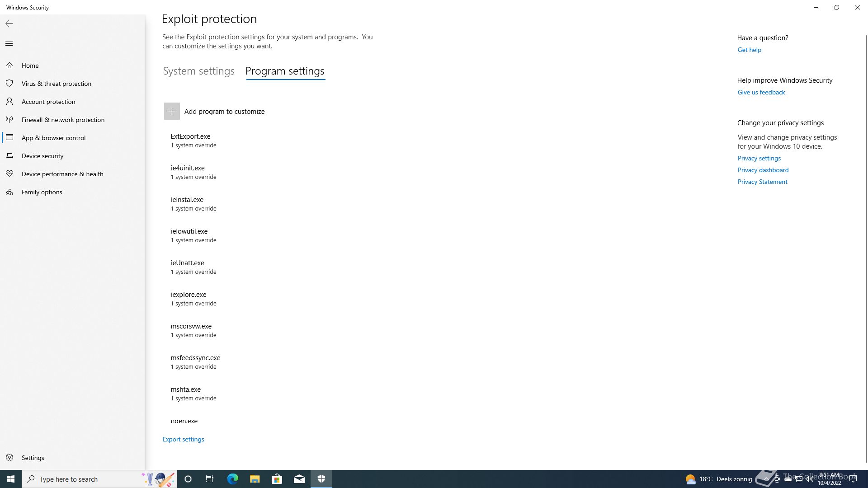Open File Explorer from taskbar
Screen dimensions: 868x488
[255, 479]
